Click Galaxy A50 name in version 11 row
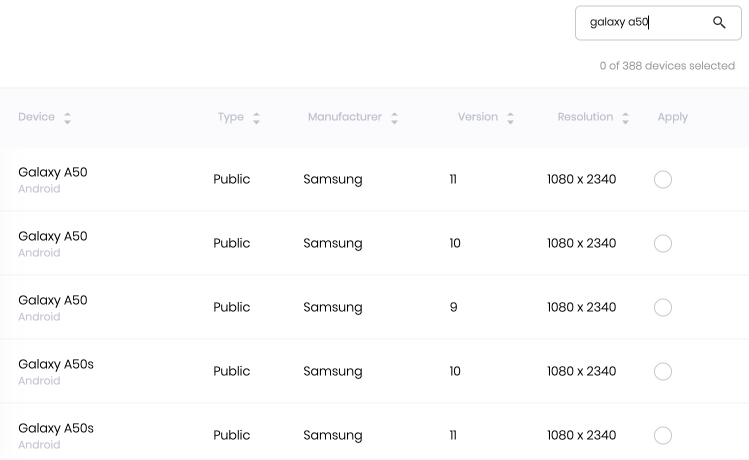 pyautogui.click(x=53, y=172)
